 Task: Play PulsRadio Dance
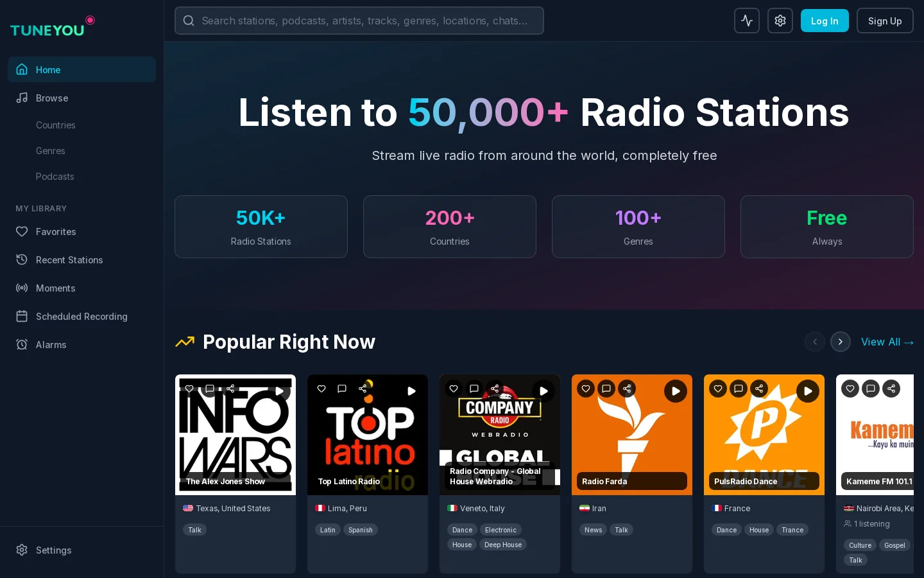808,391
